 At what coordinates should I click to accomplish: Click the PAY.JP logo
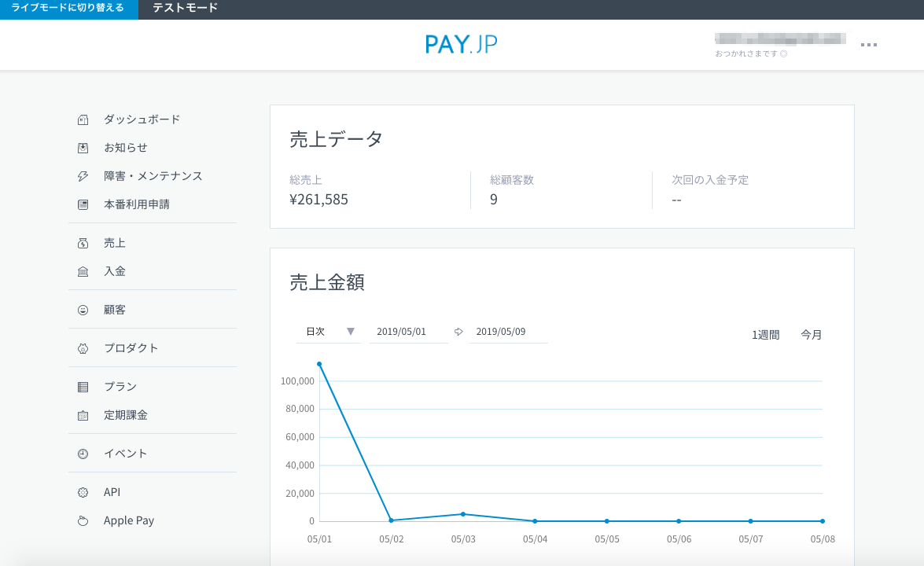pos(462,44)
